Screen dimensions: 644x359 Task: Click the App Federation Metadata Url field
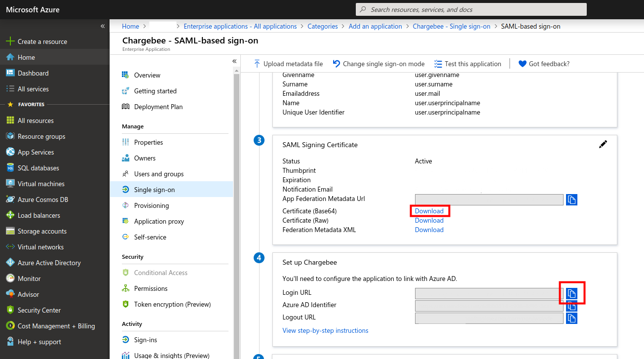point(489,199)
